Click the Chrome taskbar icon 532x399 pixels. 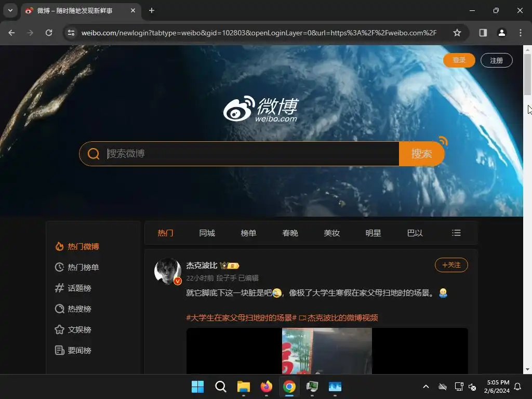(x=289, y=387)
